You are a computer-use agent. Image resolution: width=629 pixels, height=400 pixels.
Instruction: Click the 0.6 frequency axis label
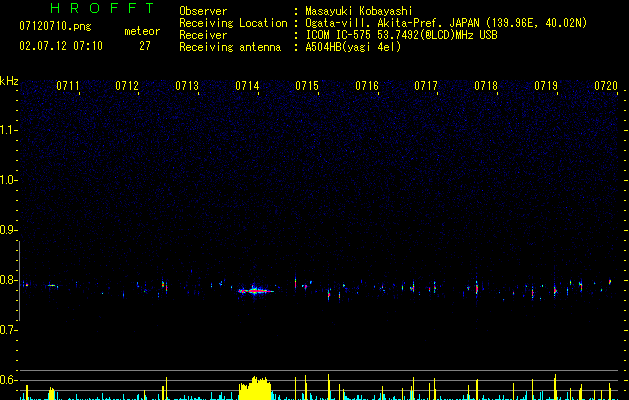(x=8, y=380)
